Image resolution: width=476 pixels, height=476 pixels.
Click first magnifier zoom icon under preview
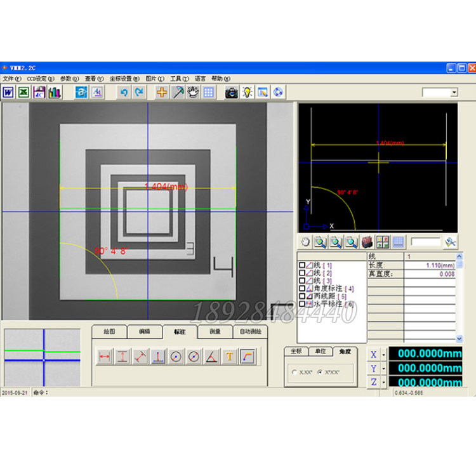(321, 242)
